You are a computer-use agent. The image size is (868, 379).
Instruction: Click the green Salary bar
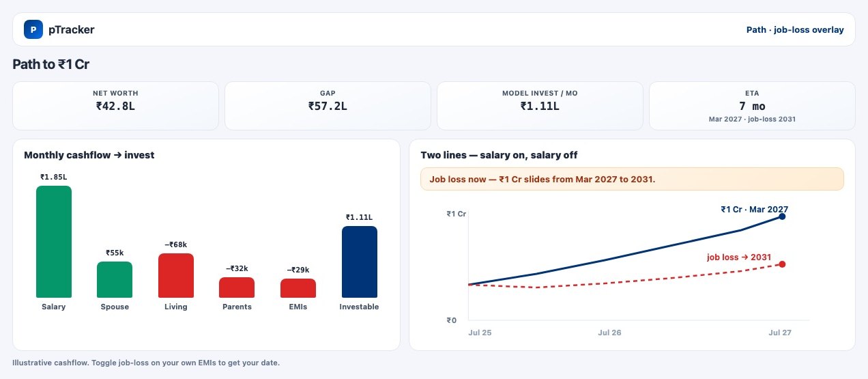click(x=54, y=242)
